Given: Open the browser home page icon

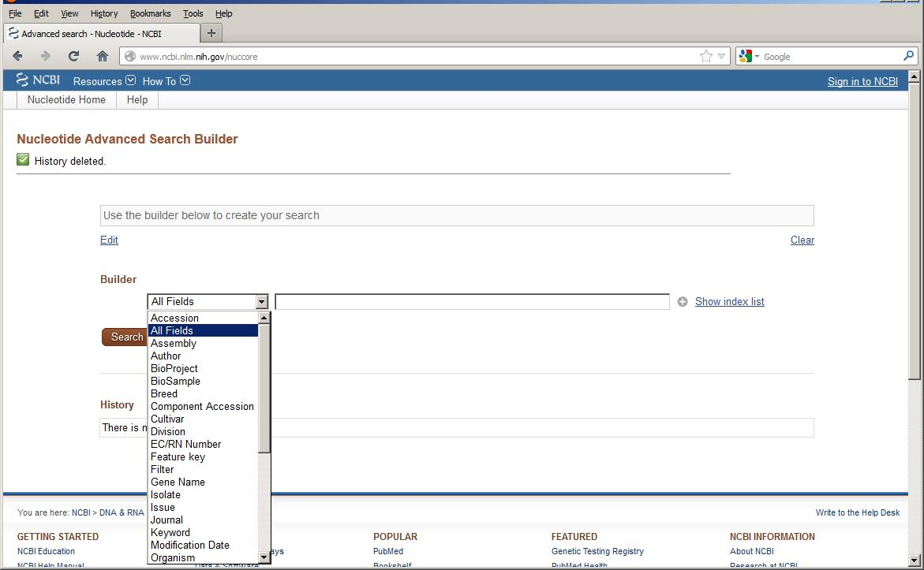Looking at the screenshot, I should (x=103, y=56).
